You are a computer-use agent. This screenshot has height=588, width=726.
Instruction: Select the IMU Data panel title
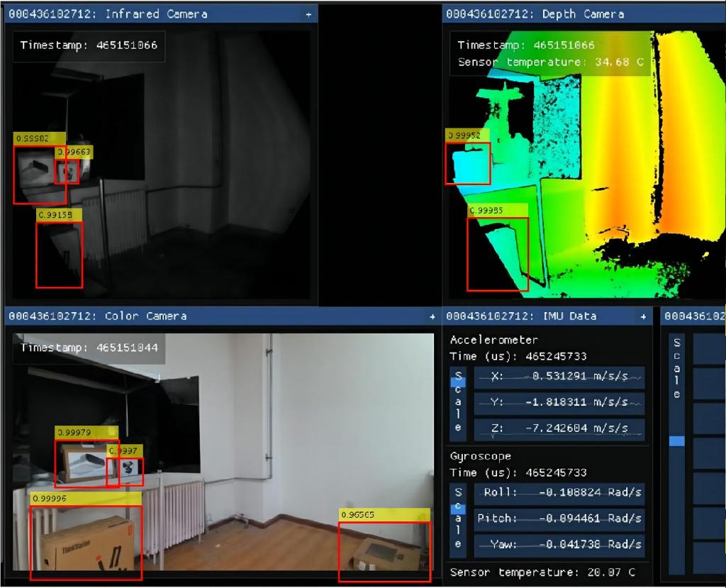[x=522, y=316]
